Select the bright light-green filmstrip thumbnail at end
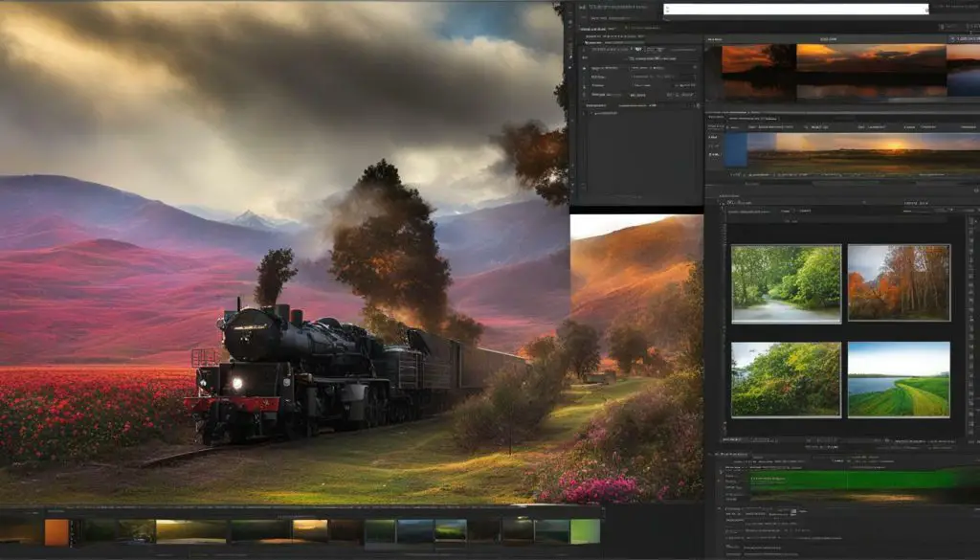 (585, 531)
